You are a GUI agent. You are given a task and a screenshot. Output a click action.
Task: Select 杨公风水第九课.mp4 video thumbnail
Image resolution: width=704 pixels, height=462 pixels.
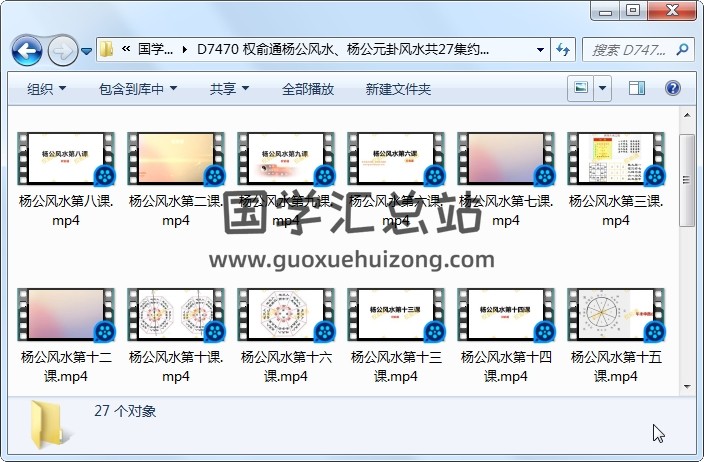pos(286,158)
